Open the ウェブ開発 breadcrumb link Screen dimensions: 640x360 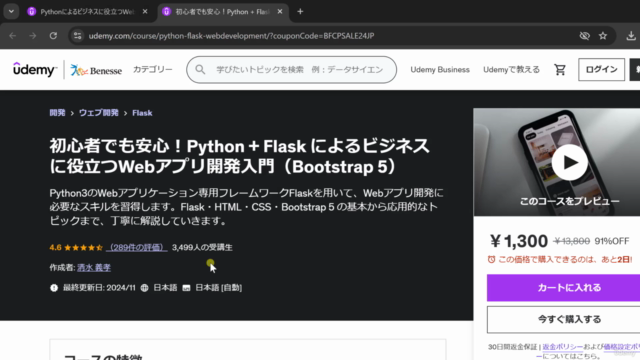[x=99, y=113]
